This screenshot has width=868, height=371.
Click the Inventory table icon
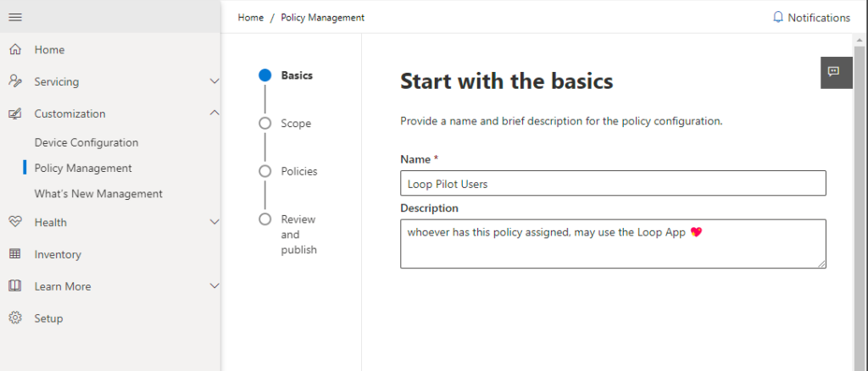click(15, 254)
